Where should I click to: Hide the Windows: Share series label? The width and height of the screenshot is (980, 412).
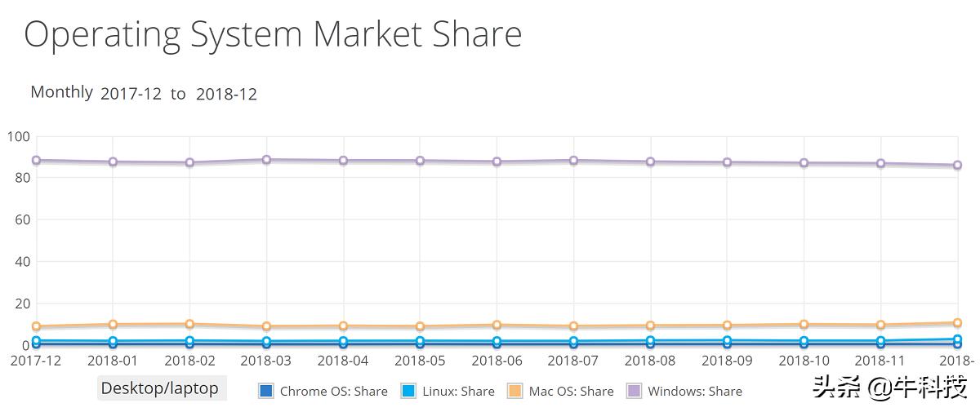694,392
